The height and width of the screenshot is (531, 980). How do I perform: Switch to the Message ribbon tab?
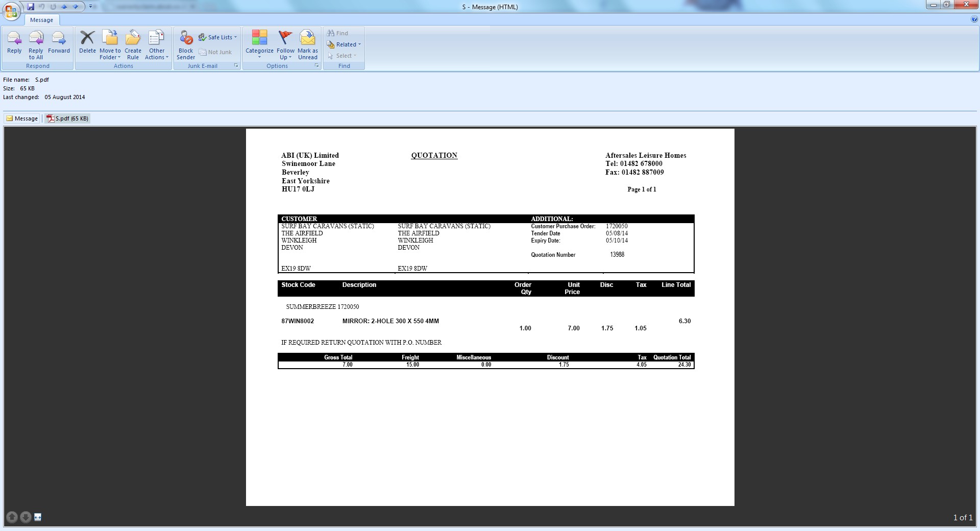point(41,20)
